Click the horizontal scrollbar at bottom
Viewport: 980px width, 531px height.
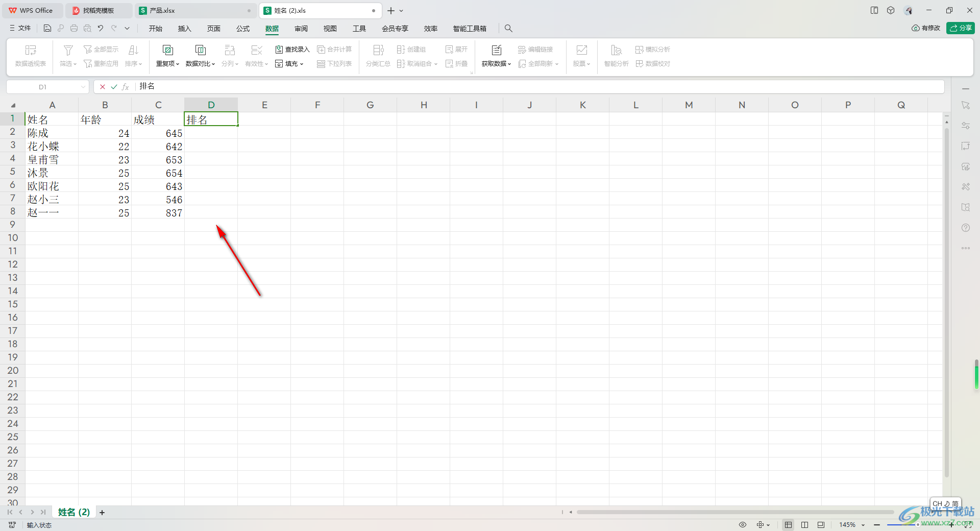pyautogui.click(x=735, y=512)
